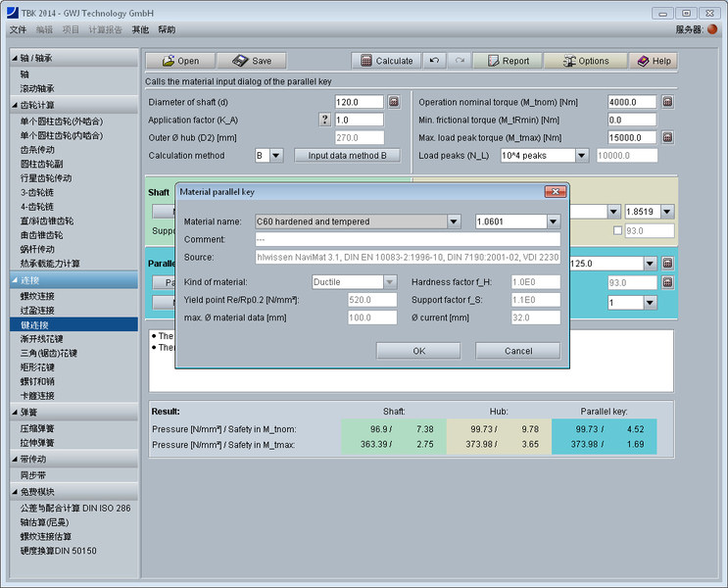
Task: Open the 文件 menu
Action: (18, 30)
